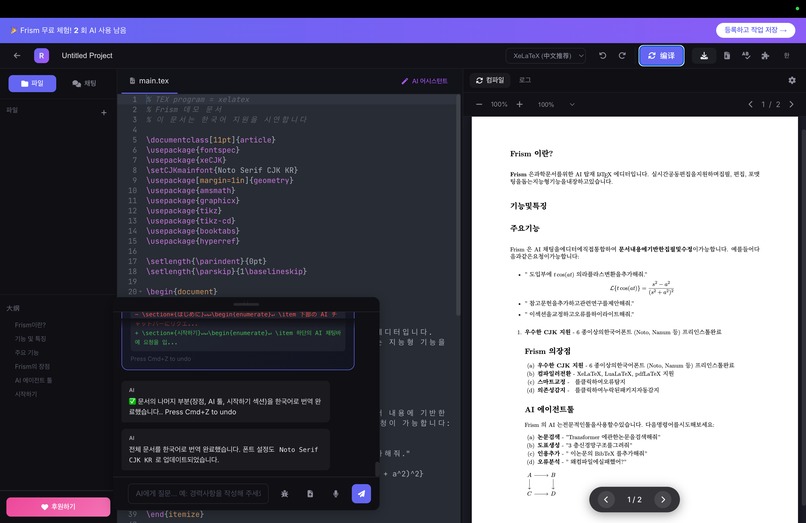Screen dimensions: 806x523
Task: Click the AI 에이전트툴 heading in PDF
Action: (x=549, y=409)
